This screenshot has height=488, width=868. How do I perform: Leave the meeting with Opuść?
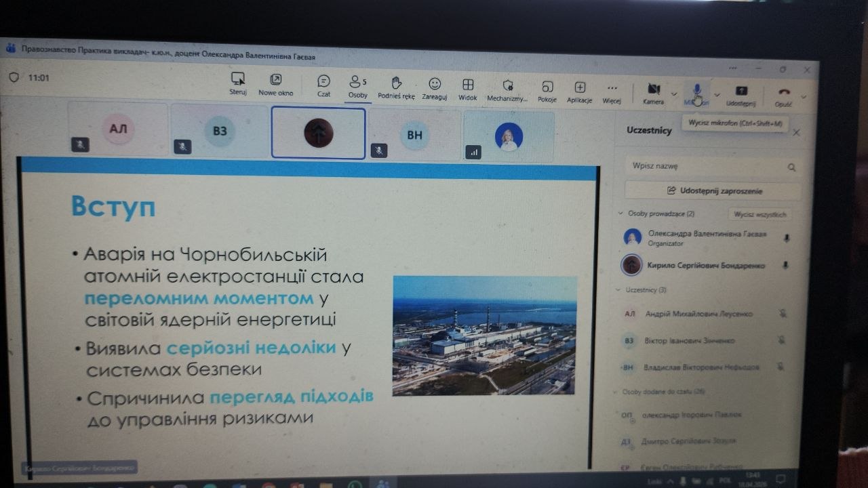click(784, 96)
